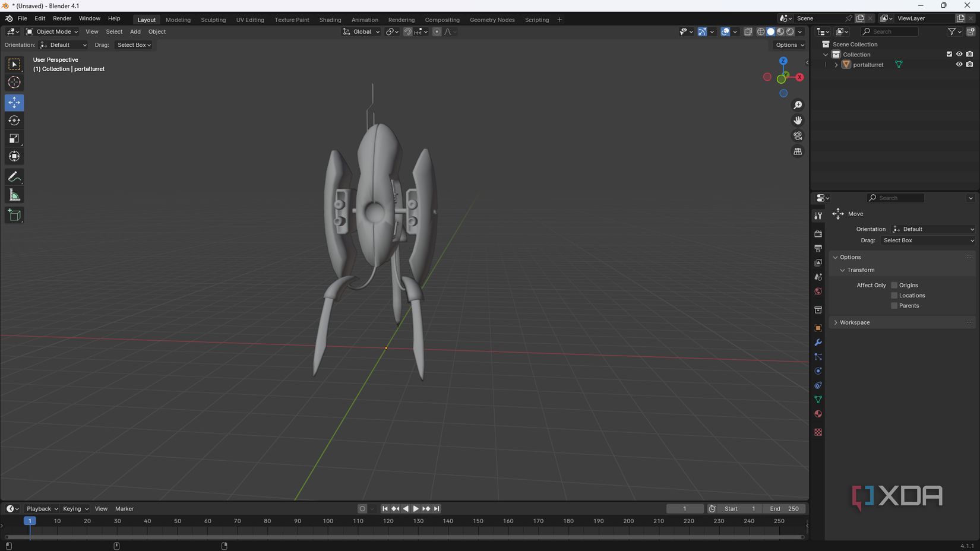Disable portalturret in renders camera icon
Viewport: 980px width, 551px height.
(969, 64)
